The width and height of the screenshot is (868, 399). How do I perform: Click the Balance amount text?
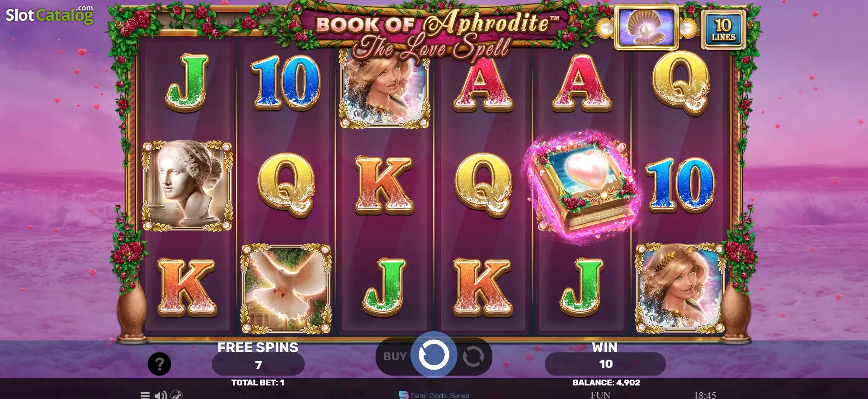(606, 383)
